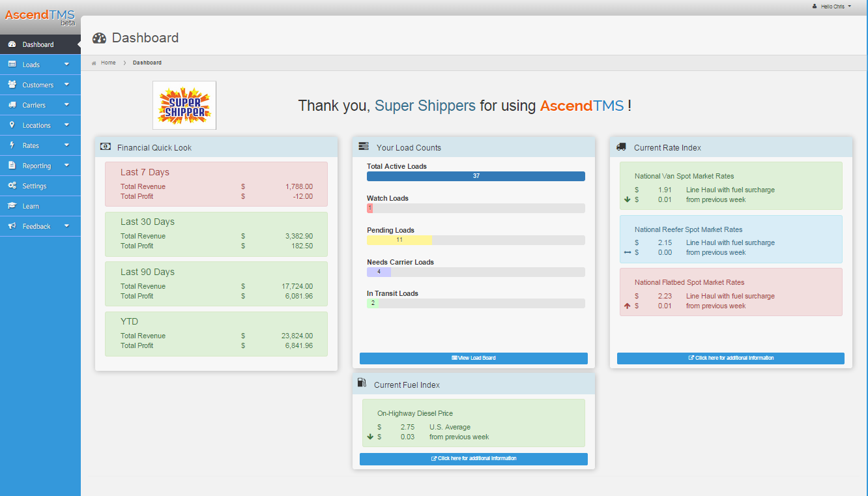Image resolution: width=868 pixels, height=496 pixels.
Task: Click the purple Needs Carrier Loads bar
Action: click(x=379, y=272)
